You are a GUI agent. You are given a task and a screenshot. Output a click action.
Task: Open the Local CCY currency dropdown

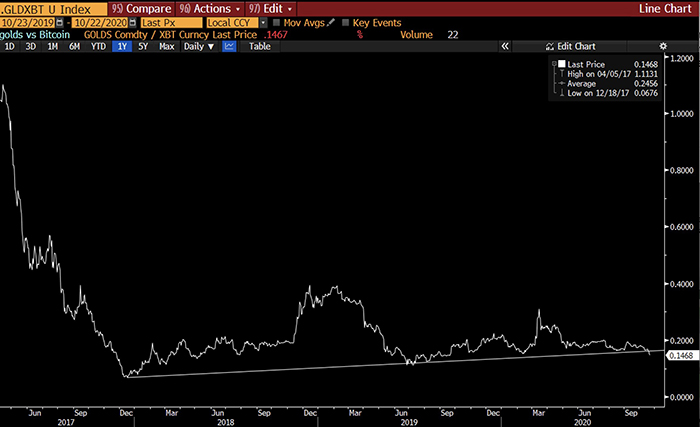click(x=262, y=22)
